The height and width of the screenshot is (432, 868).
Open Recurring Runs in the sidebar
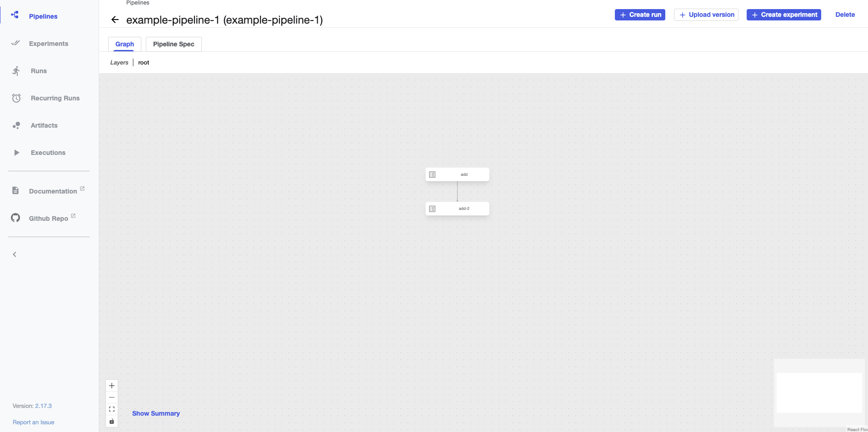(x=55, y=98)
